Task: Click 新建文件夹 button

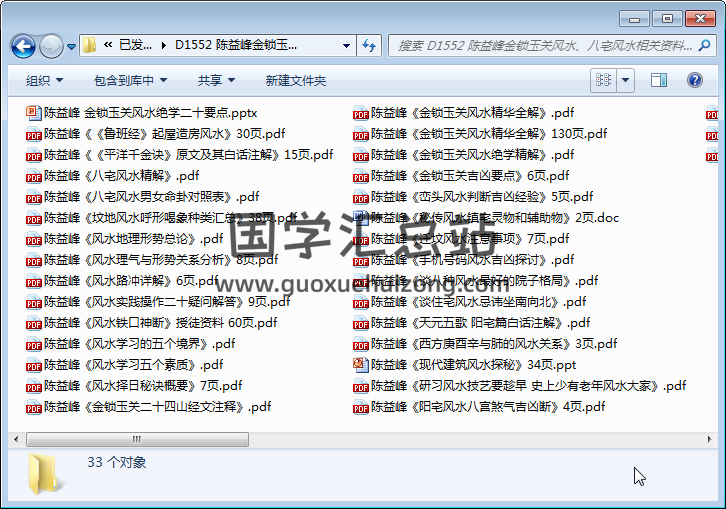Action: [295, 81]
